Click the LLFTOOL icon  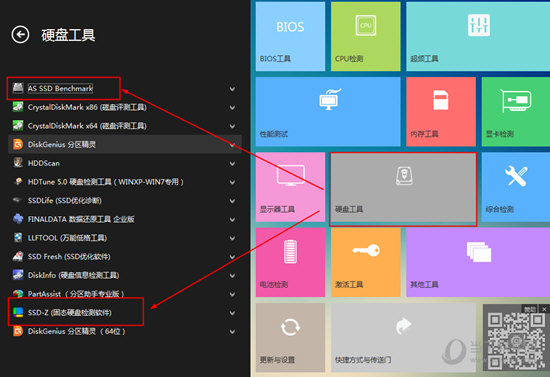[18, 237]
